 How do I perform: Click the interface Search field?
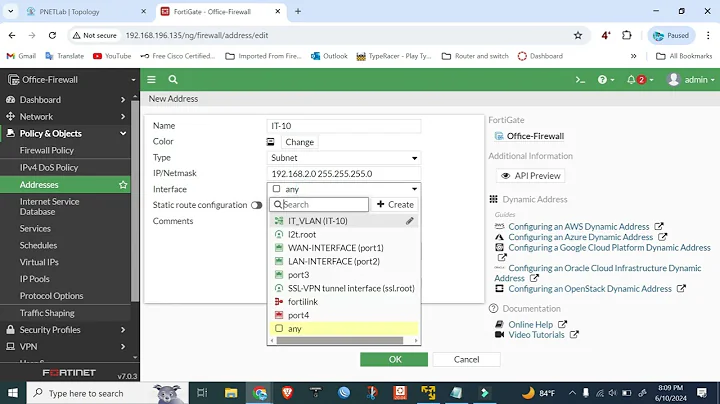point(319,204)
